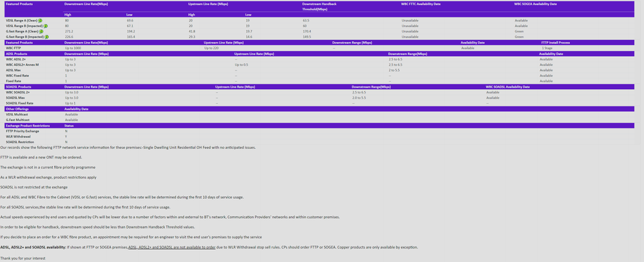This screenshot has width=644, height=262.
Task: Click the 'SOADSL Fixed Rate' row label
Action: click(19, 103)
